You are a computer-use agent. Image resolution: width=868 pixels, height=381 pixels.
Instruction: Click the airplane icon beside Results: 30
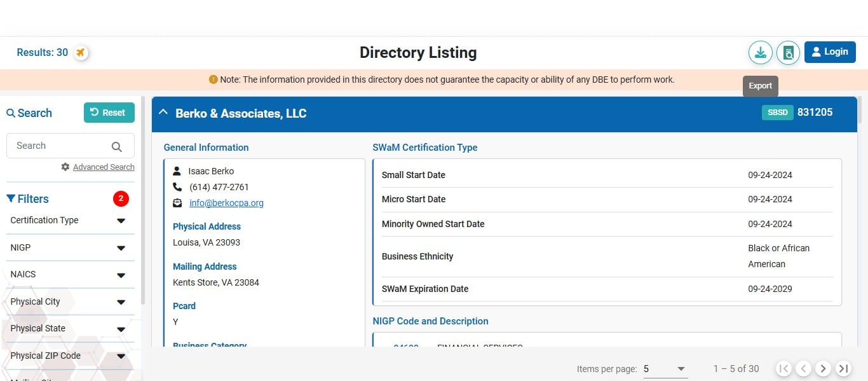click(x=81, y=53)
